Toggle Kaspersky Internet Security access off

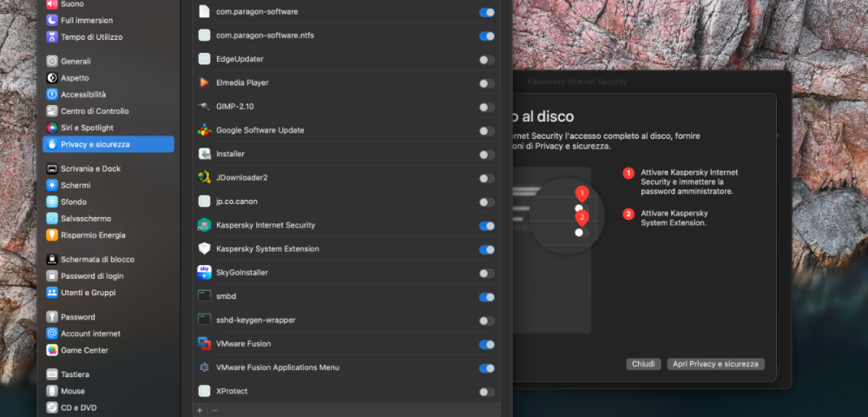(487, 226)
